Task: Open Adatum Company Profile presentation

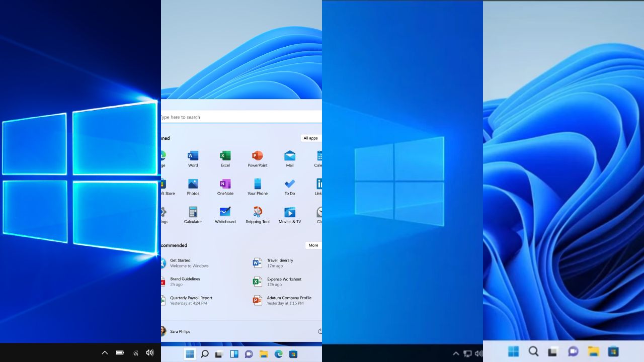Action: tap(282, 300)
